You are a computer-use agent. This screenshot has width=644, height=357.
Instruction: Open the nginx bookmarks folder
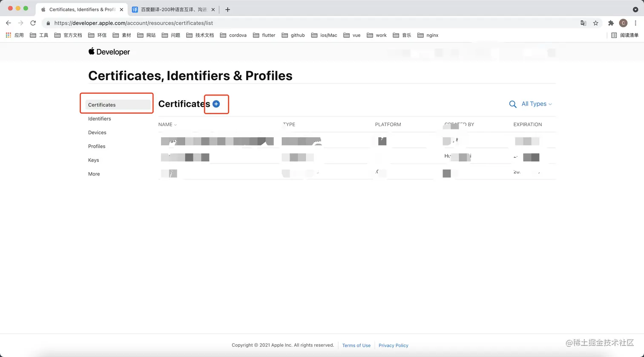tap(428, 35)
